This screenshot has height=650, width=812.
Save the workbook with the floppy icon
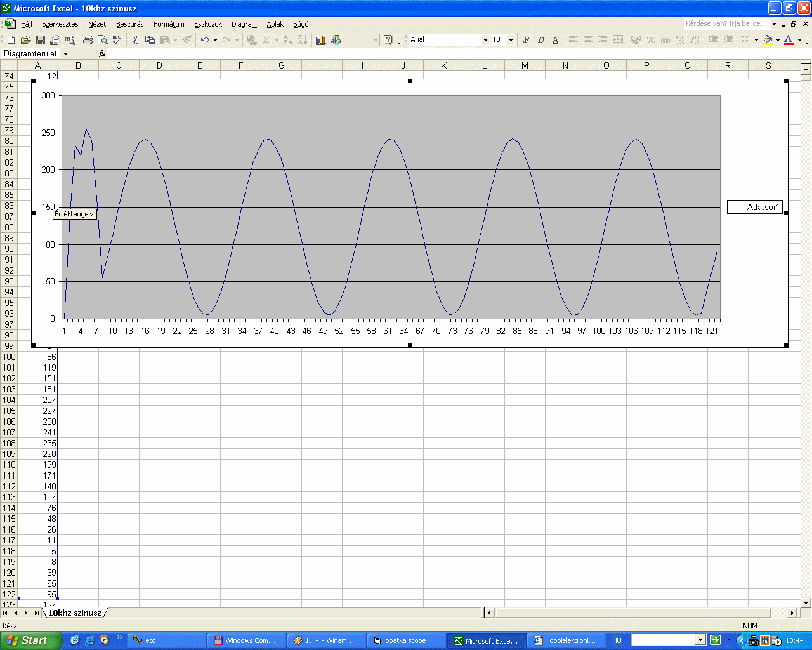coord(40,40)
